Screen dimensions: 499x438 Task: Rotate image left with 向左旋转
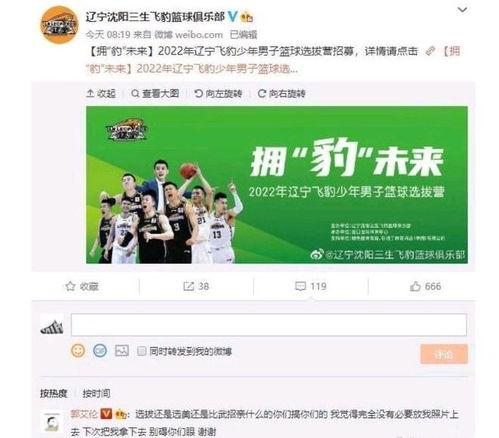[218, 94]
